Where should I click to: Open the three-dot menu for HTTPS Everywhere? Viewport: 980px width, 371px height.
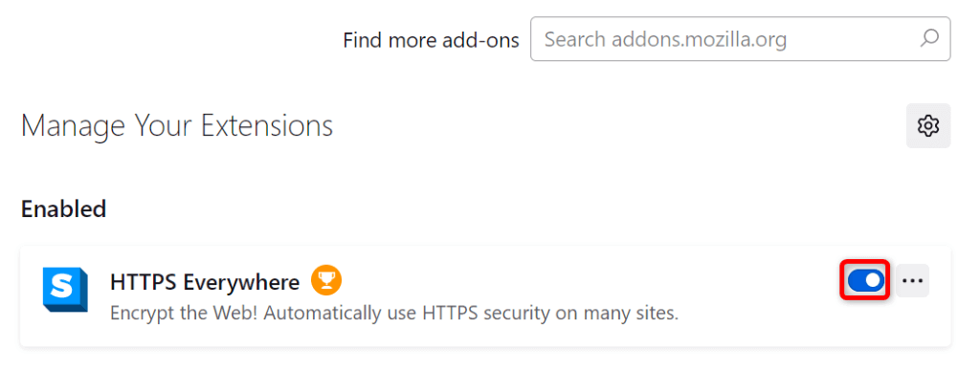point(912,280)
